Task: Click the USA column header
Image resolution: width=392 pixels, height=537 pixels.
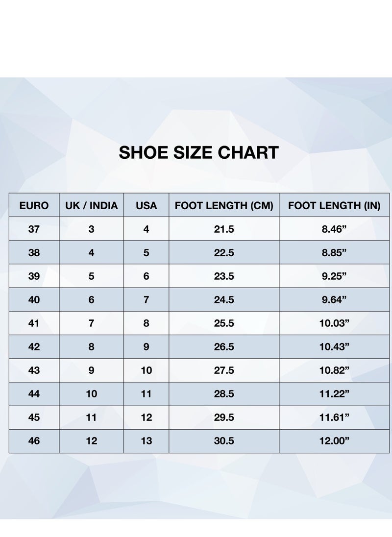Action: coord(146,205)
